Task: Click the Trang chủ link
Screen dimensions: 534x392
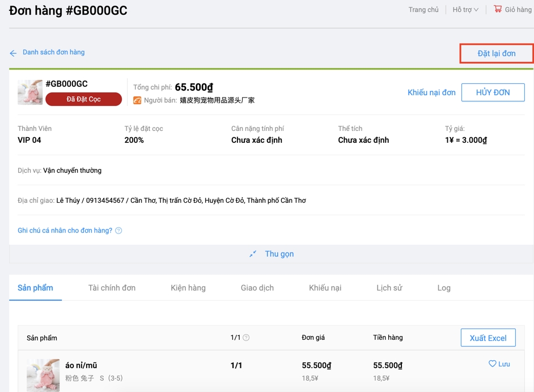Action: coord(423,10)
